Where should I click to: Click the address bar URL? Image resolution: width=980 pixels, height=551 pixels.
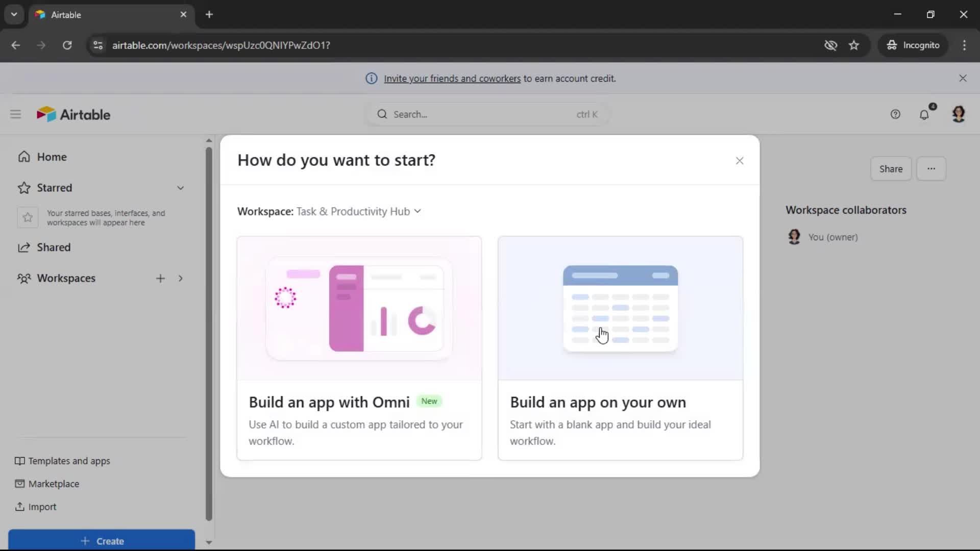point(221,45)
